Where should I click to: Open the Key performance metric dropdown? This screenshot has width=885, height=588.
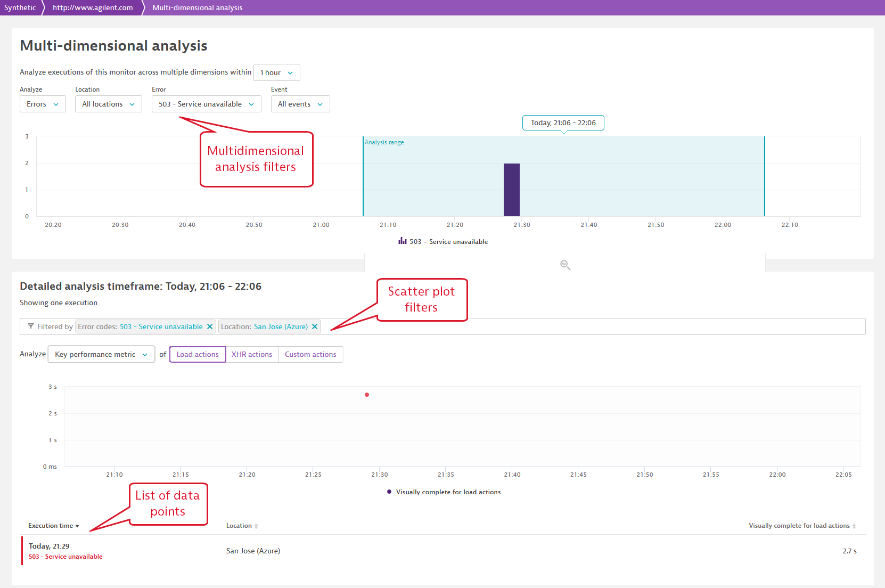tap(101, 354)
